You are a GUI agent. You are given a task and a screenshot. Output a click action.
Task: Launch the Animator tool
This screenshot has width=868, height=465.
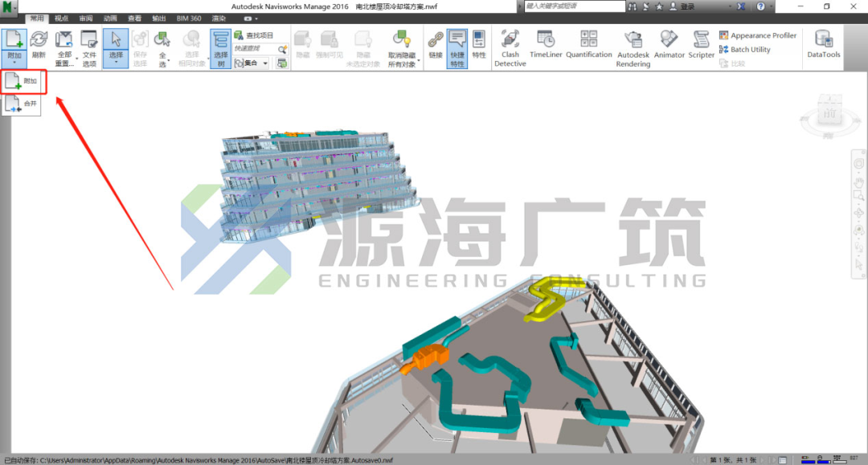pyautogui.click(x=669, y=44)
